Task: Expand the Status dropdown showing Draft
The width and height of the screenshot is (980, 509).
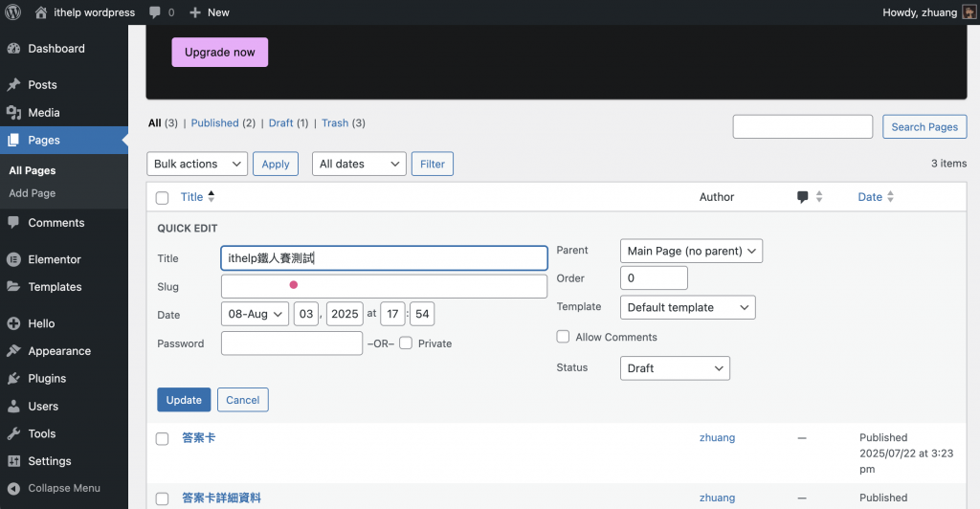Action: click(675, 367)
